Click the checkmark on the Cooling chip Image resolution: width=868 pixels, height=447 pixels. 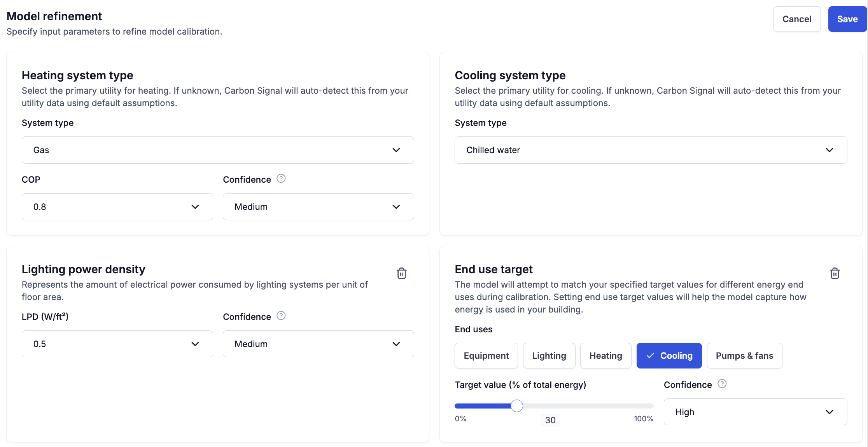[x=650, y=356]
